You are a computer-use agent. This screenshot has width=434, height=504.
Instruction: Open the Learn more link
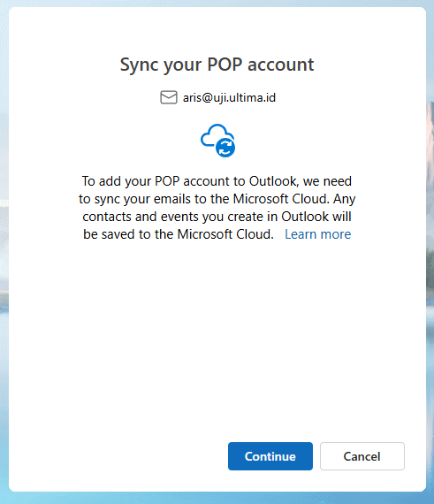coord(317,234)
